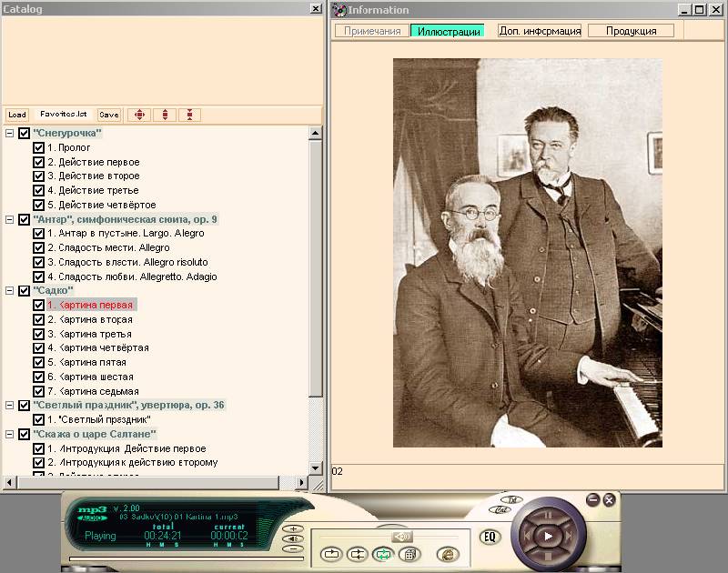
Task: Skip to the next track on the player
Action: coord(570,536)
